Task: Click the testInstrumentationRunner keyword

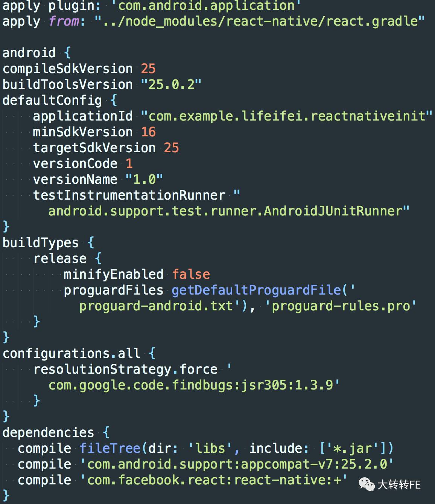Action: [x=129, y=195]
